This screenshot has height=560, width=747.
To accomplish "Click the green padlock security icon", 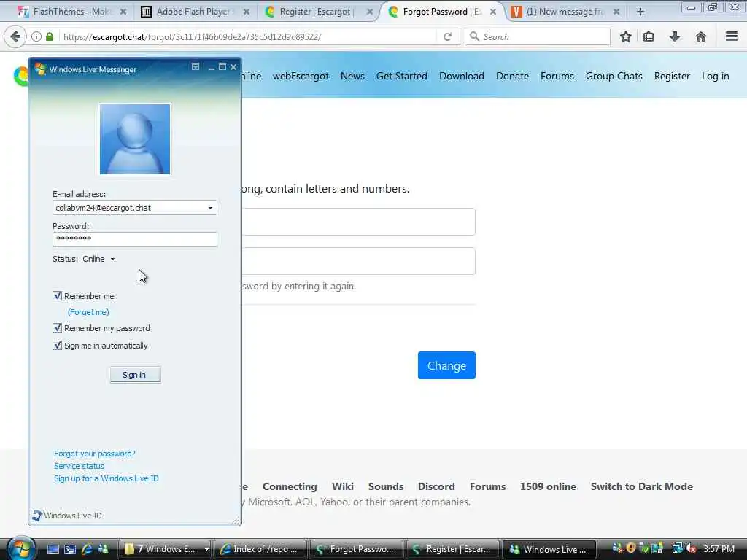I will tap(50, 36).
